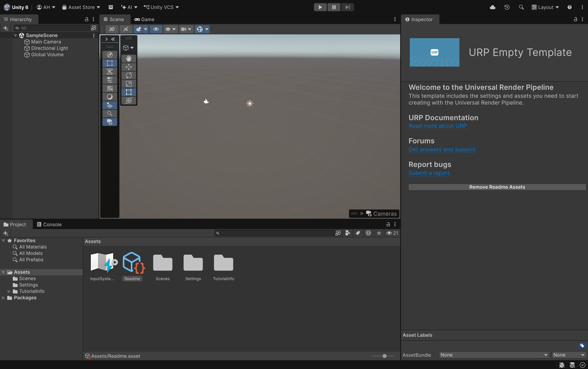Click the Project icon size slider
This screenshot has height=369, width=588.
[x=383, y=356]
